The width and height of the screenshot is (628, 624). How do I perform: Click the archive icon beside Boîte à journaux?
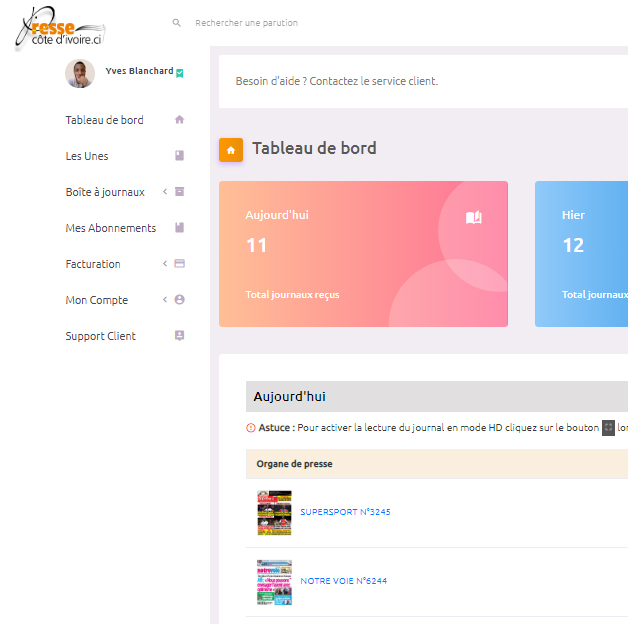(x=180, y=192)
